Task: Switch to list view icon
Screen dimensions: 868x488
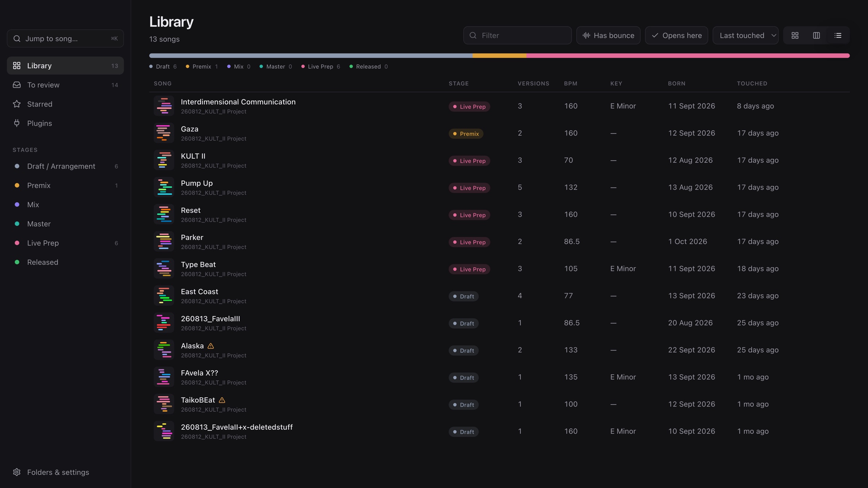Action: (838, 35)
